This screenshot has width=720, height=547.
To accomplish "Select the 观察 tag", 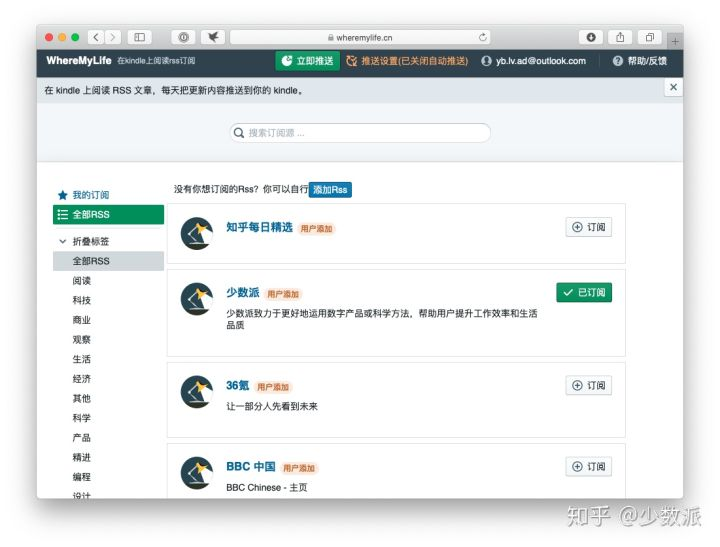I will 82,340.
